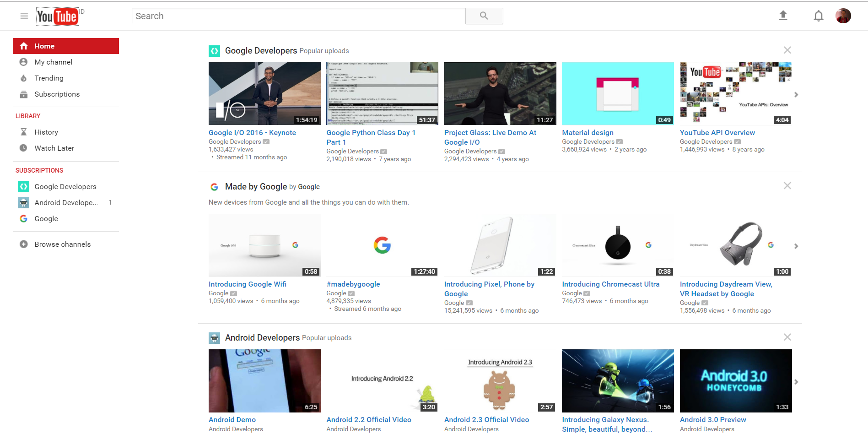Viewport: 868px width, 434px height.
Task: Play Daydream View headset thumbnail
Action: [x=736, y=245]
